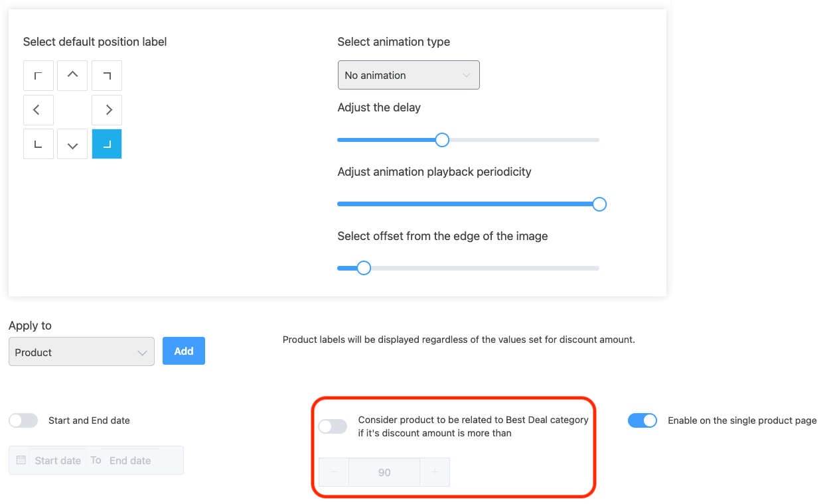Image resolution: width=833 pixels, height=504 pixels.
Task: Enable the Start and End date toggle
Action: tap(23, 420)
